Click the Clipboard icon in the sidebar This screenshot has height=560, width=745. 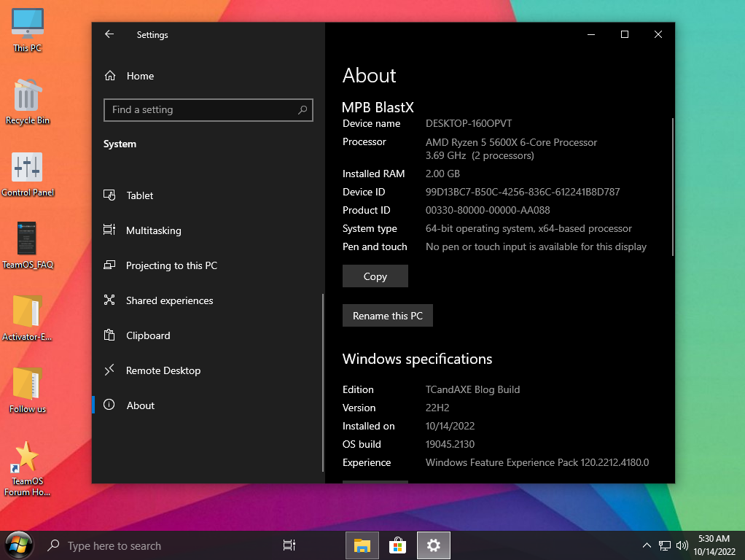109,335
